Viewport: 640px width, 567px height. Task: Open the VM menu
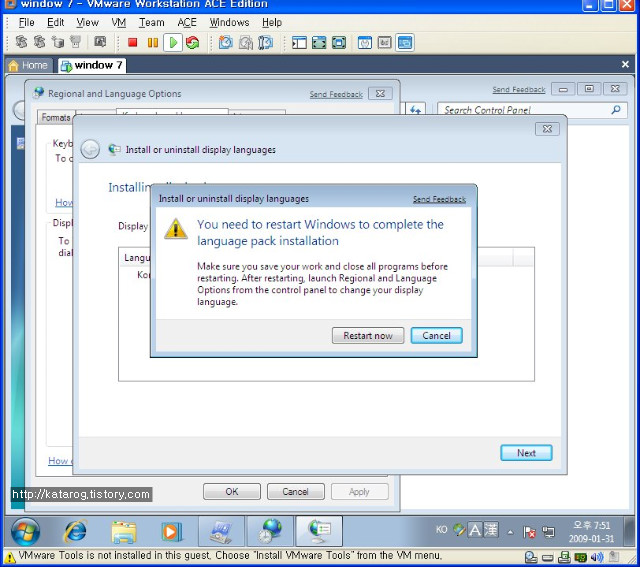click(119, 22)
